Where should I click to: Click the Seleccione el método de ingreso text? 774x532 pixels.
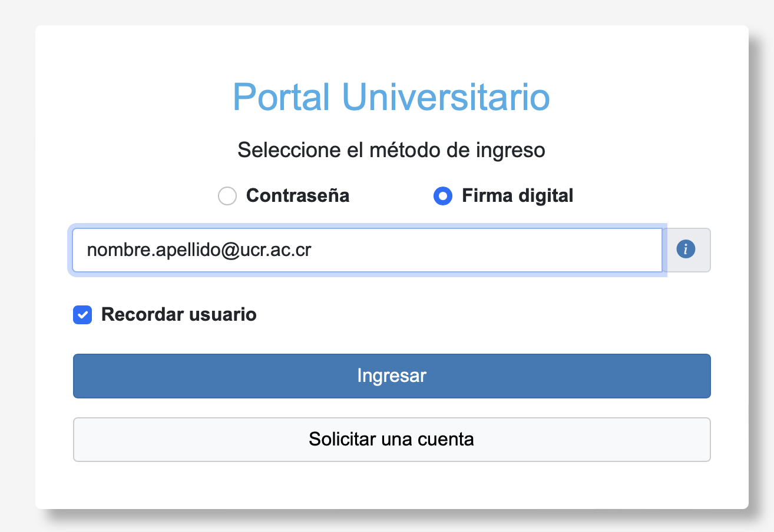tap(391, 150)
